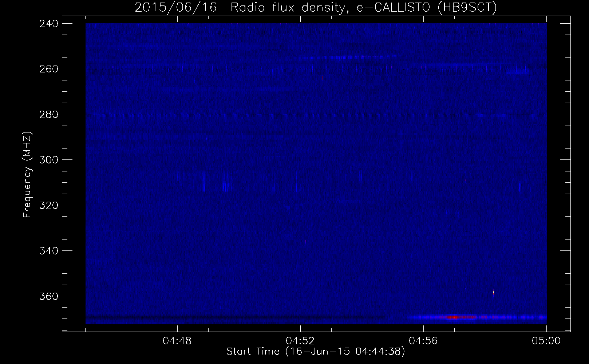Click the 04:56 time tick label
Screen dimensions: 589x364
[x=423, y=341]
